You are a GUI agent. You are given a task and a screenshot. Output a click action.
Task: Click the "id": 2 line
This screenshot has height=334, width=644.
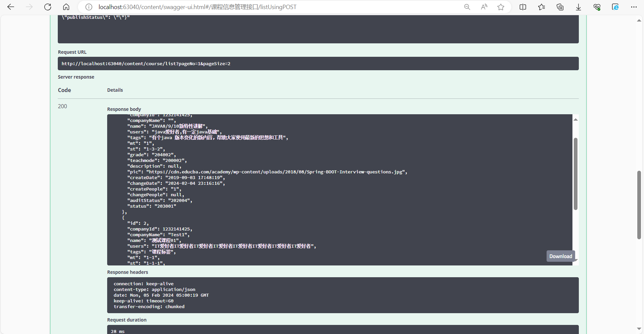[x=138, y=223]
